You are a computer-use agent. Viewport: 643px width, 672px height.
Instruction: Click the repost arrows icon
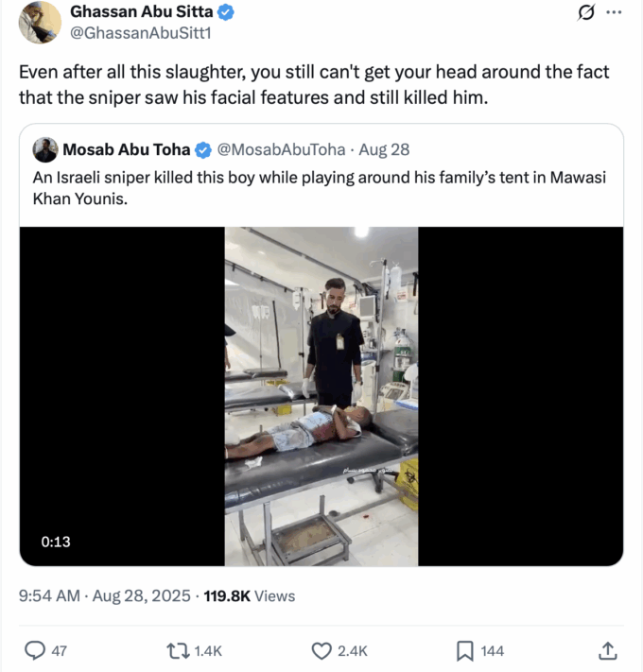[177, 650]
